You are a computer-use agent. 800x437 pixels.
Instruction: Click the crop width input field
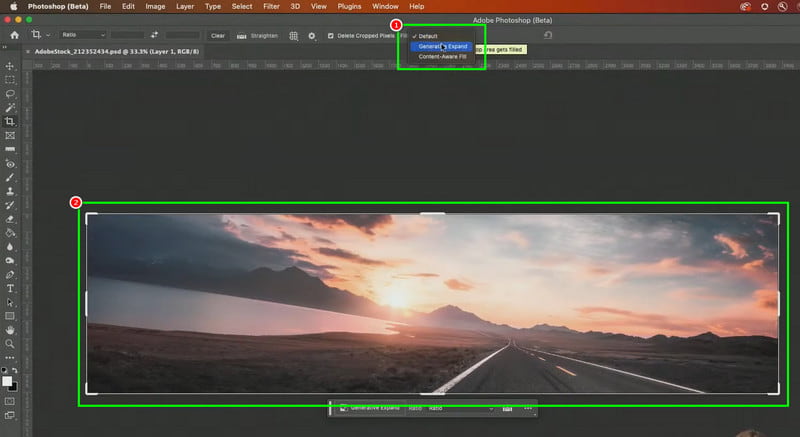pyautogui.click(x=127, y=35)
